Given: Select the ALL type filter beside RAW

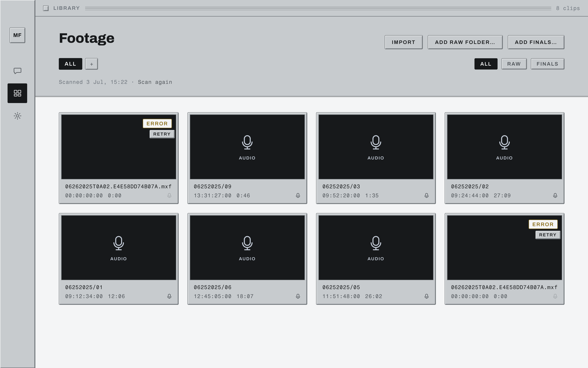Looking at the screenshot, I should [486, 64].
